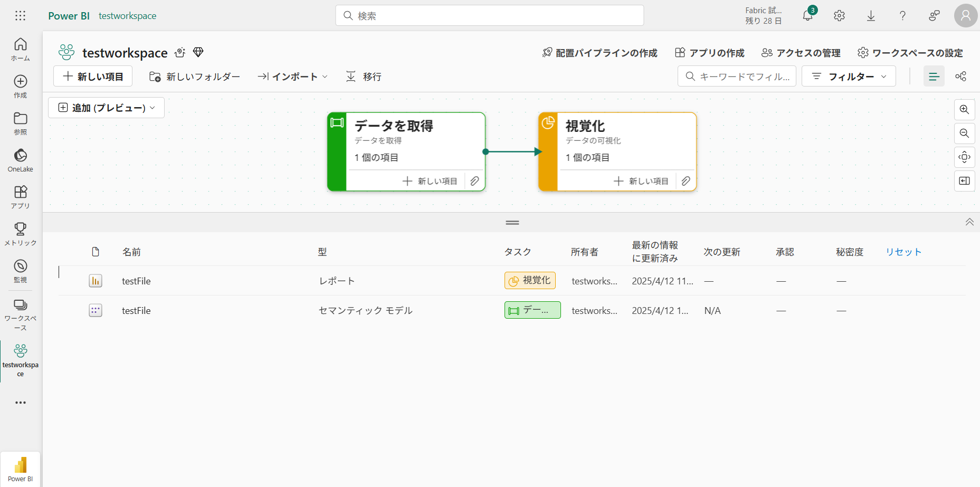
Task: Switch to lineage view icon
Action: pyautogui.click(x=961, y=77)
